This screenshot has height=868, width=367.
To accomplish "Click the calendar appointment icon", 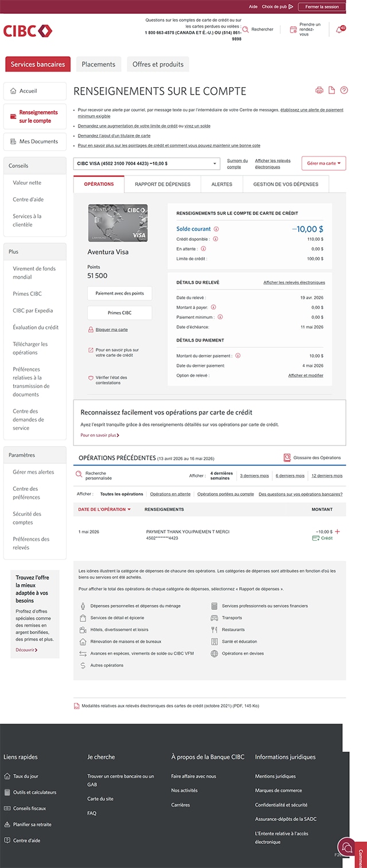I will pos(293,29).
